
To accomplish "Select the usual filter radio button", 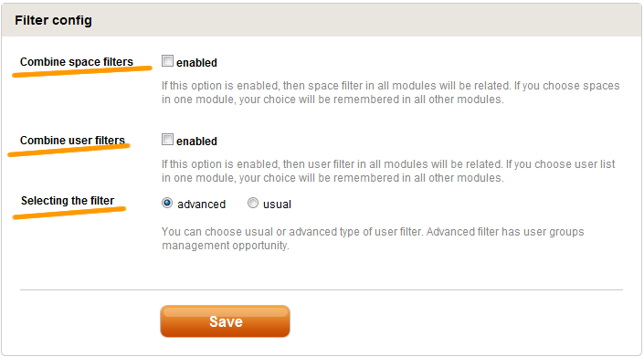I will (x=253, y=203).
